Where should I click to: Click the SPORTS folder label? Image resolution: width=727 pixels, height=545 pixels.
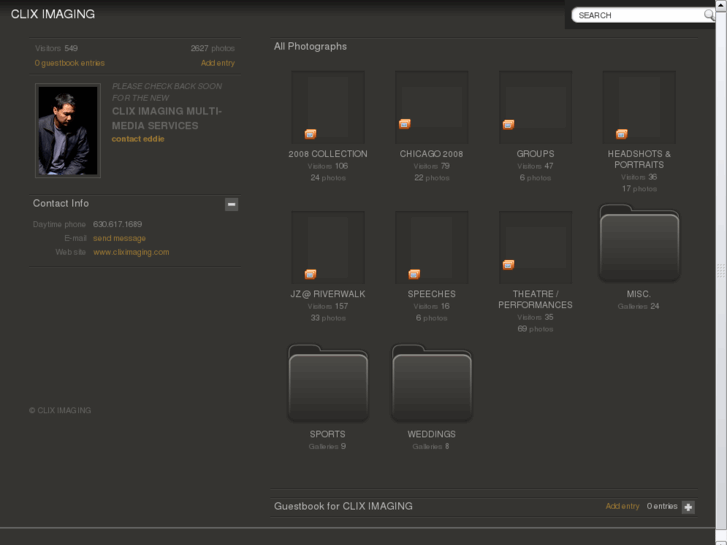(328, 434)
